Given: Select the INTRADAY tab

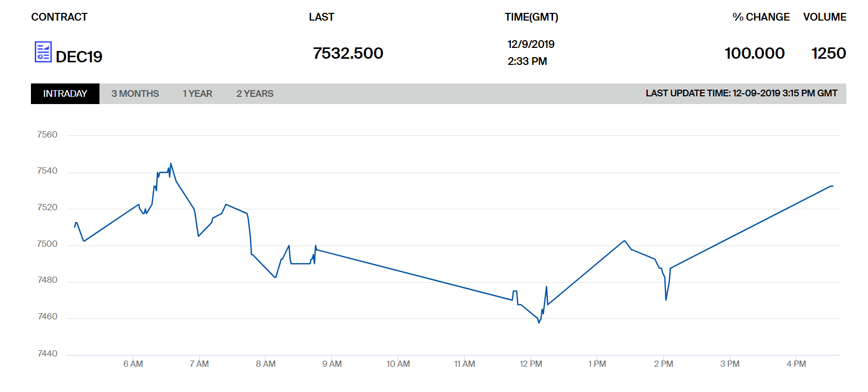Looking at the screenshot, I should (x=65, y=94).
